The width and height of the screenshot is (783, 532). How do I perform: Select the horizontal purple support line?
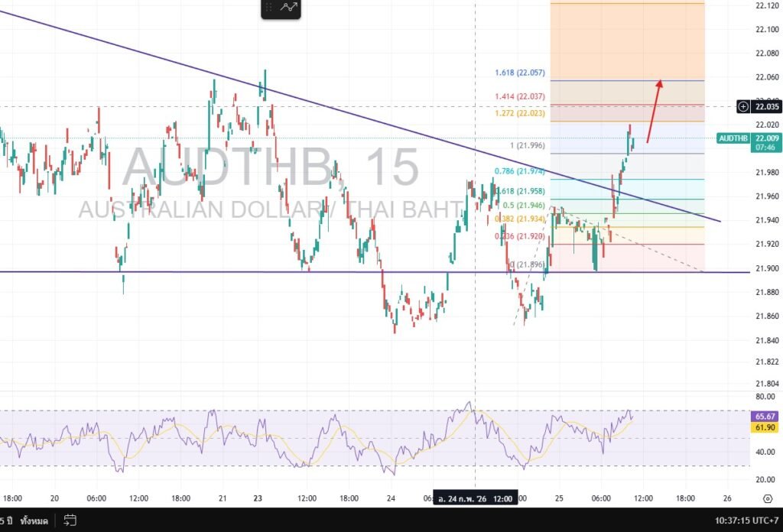(229, 272)
